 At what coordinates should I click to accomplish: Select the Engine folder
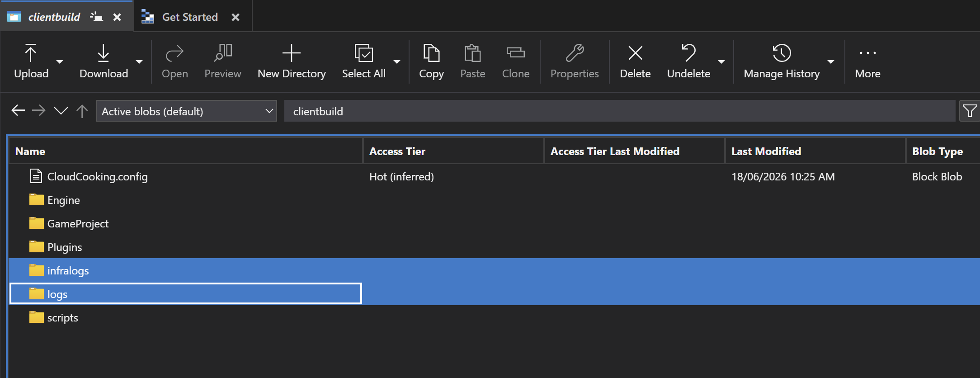pyautogui.click(x=495, y=200)
